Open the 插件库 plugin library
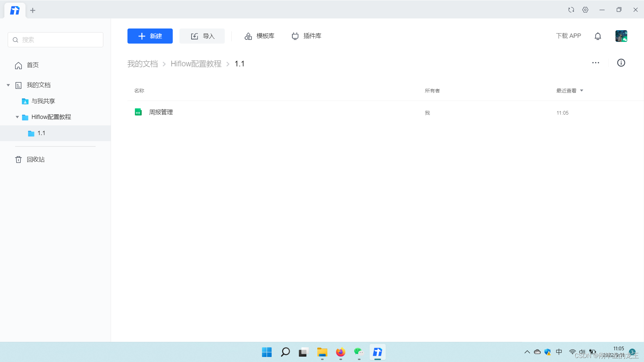 [306, 36]
